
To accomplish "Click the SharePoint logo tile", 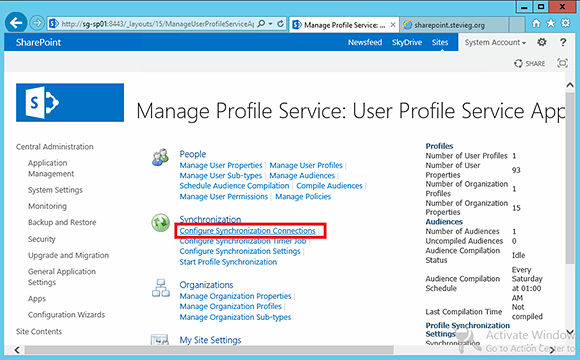I will coord(70,102).
